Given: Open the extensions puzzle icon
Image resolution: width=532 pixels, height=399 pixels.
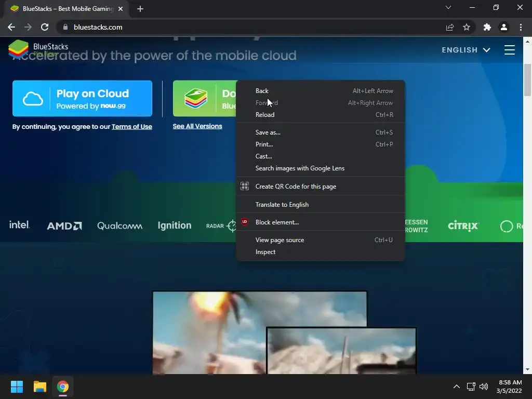Looking at the screenshot, I should [x=487, y=27].
